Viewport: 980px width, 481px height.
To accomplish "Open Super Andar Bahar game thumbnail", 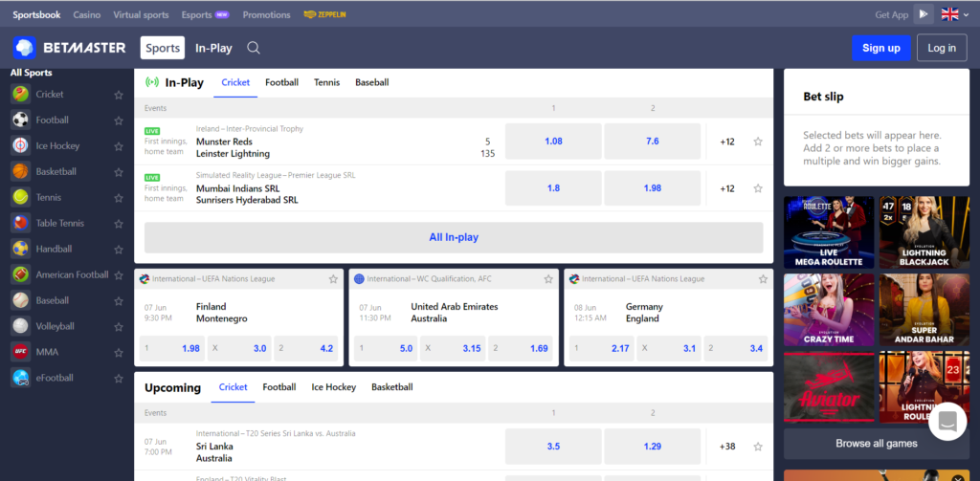I will (924, 310).
